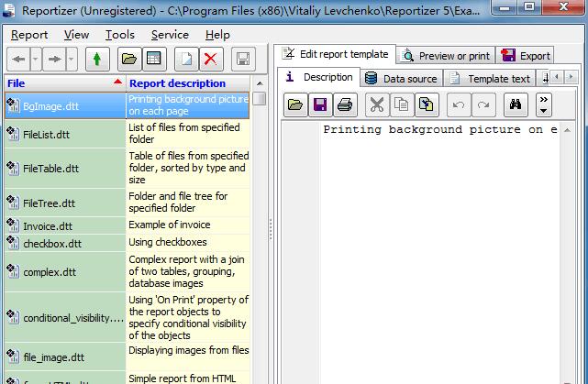Click the Back navigation arrow

click(18, 59)
